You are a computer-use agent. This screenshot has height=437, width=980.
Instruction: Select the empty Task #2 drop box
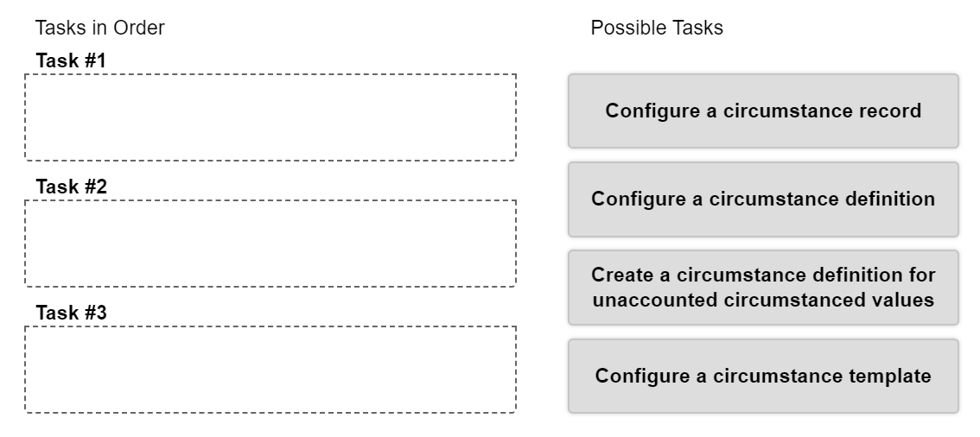pos(270,243)
